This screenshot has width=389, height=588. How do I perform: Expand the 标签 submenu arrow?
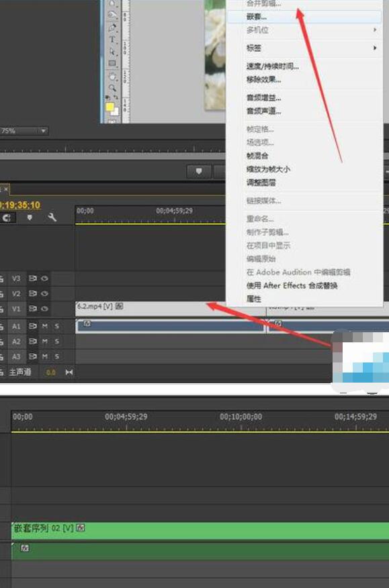click(375, 48)
